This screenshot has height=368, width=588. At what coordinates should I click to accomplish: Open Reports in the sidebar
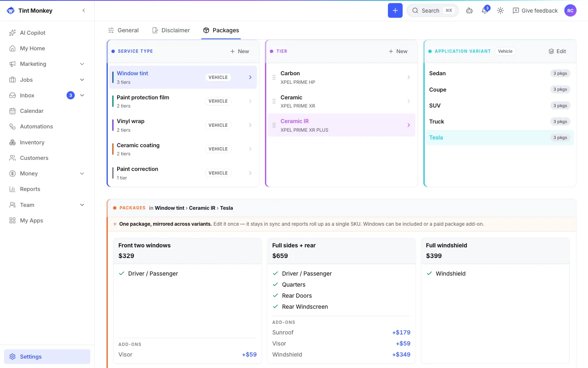click(47, 189)
